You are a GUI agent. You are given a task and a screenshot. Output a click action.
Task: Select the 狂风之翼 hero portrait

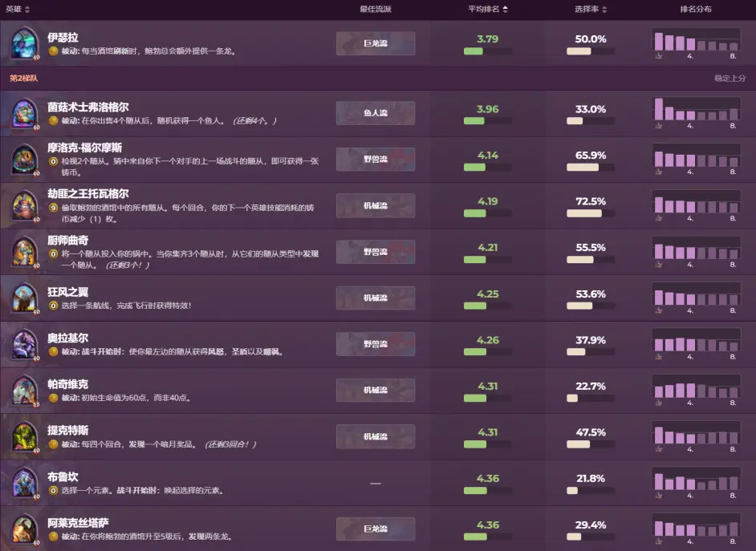point(25,298)
